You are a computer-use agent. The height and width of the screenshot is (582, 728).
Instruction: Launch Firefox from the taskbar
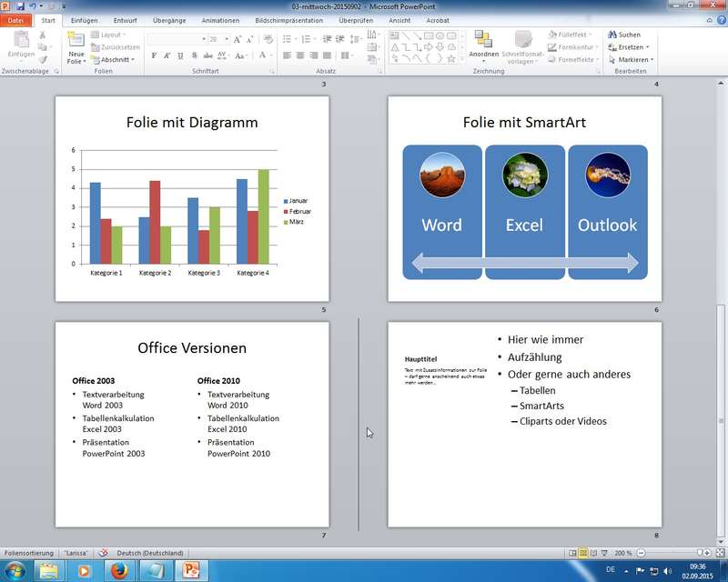(x=117, y=570)
